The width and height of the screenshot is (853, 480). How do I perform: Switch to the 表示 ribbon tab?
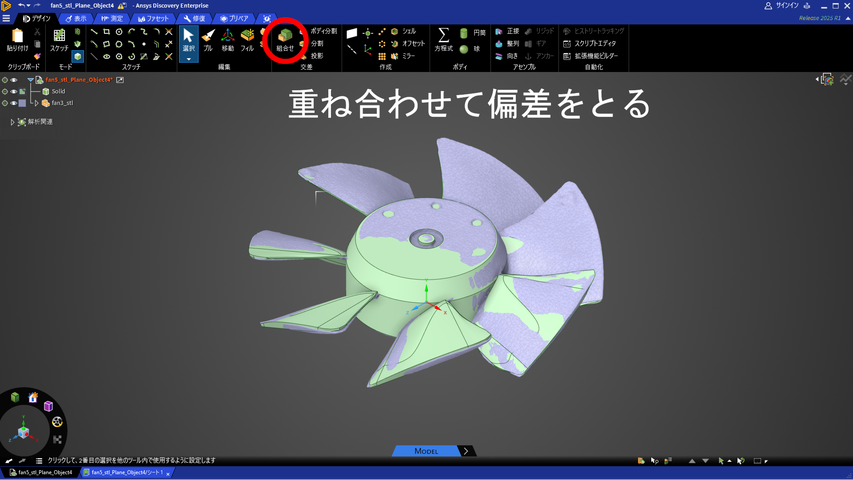[x=76, y=19]
